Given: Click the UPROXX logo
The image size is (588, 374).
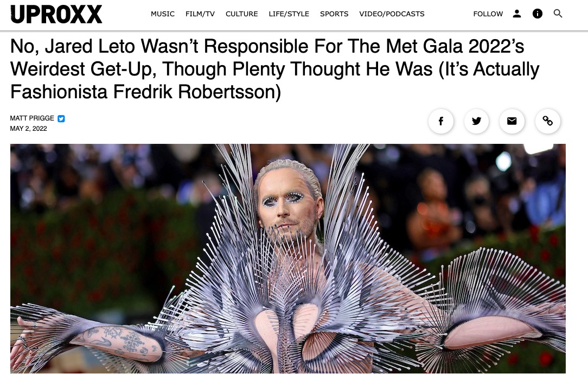Looking at the screenshot, I should (56, 14).
